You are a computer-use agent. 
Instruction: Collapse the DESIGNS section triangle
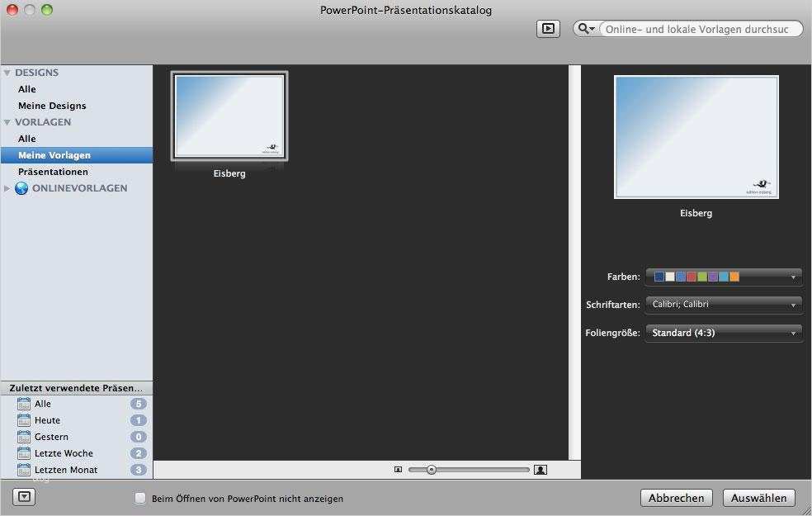7,73
